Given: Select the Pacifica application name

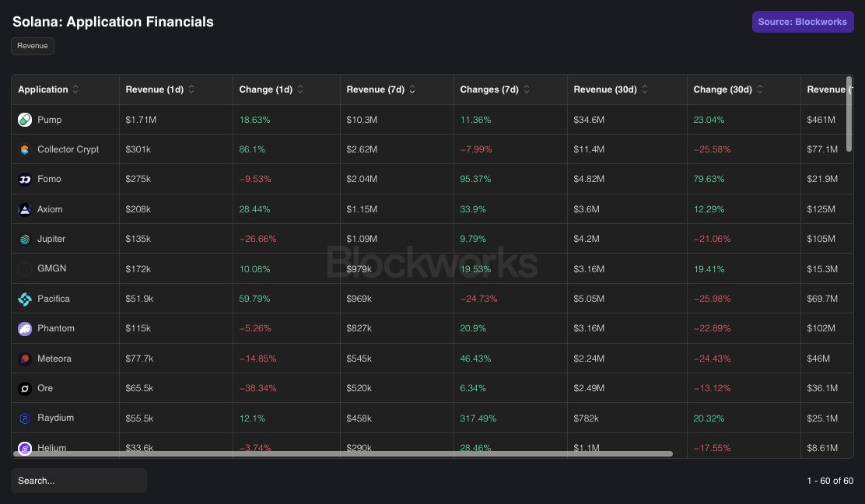Looking at the screenshot, I should pyautogui.click(x=54, y=299).
